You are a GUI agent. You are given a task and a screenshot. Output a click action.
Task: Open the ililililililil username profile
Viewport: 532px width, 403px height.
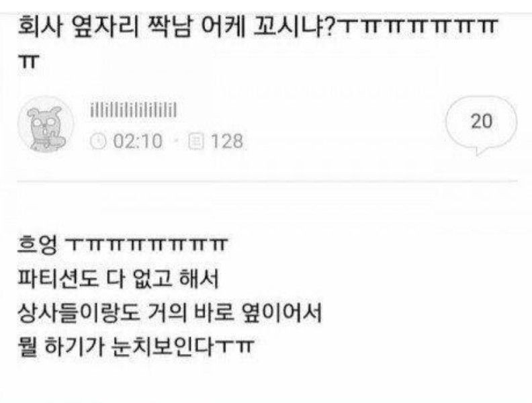click(134, 111)
